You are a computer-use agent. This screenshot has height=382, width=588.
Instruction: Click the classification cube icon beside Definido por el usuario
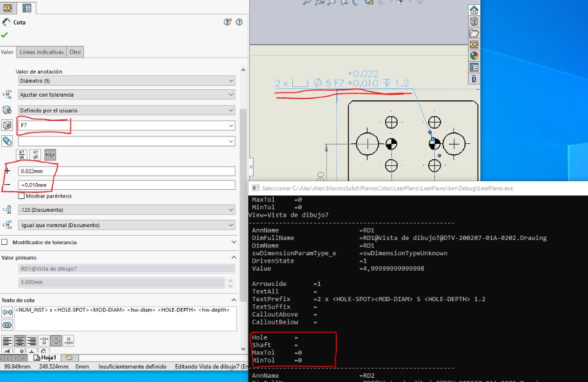click(x=7, y=110)
